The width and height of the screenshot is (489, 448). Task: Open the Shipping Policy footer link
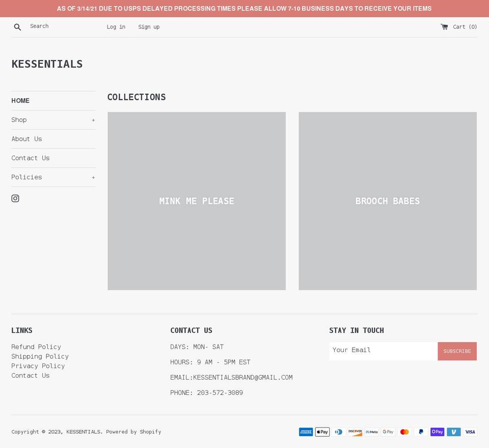click(40, 356)
